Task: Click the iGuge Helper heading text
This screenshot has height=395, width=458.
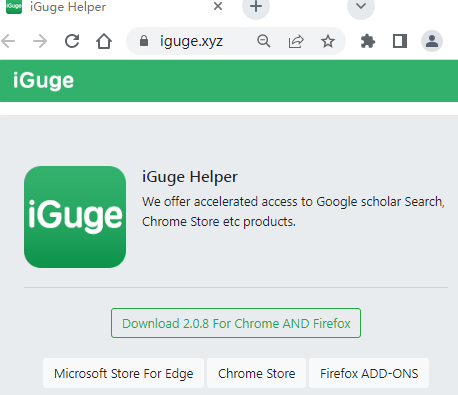Action: (x=190, y=177)
